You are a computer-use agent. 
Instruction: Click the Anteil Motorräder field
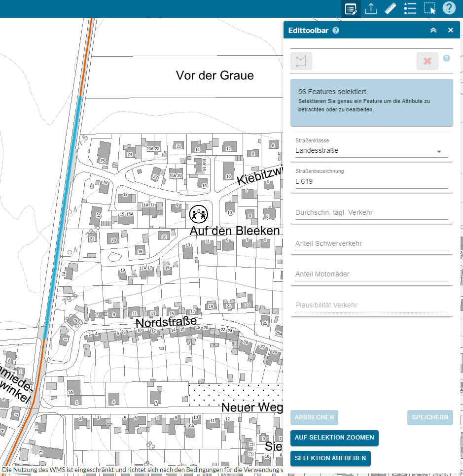(371, 274)
